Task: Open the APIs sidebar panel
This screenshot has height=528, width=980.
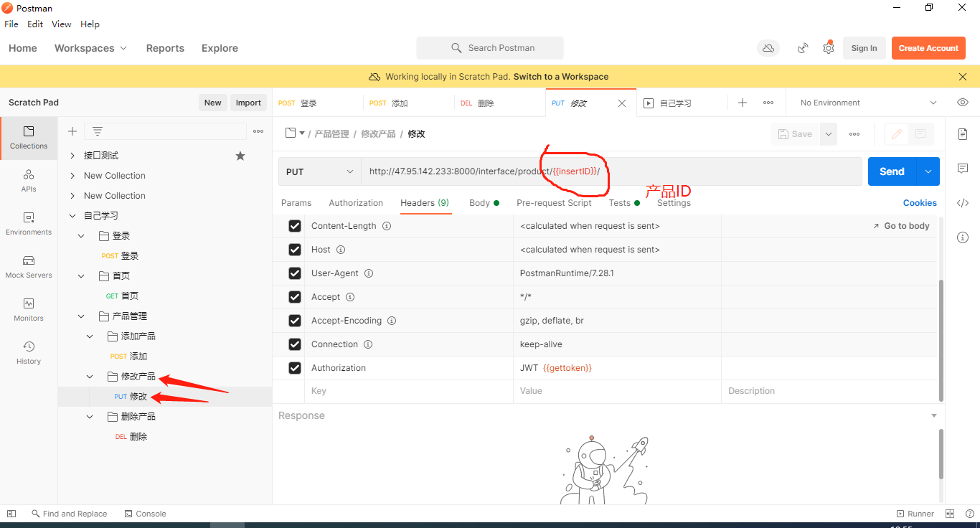Action: (29, 181)
